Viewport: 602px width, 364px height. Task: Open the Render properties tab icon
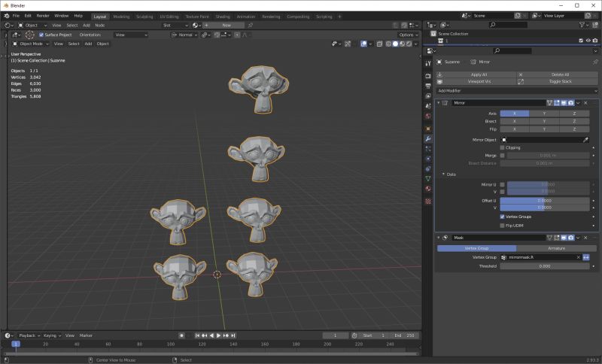[428, 76]
